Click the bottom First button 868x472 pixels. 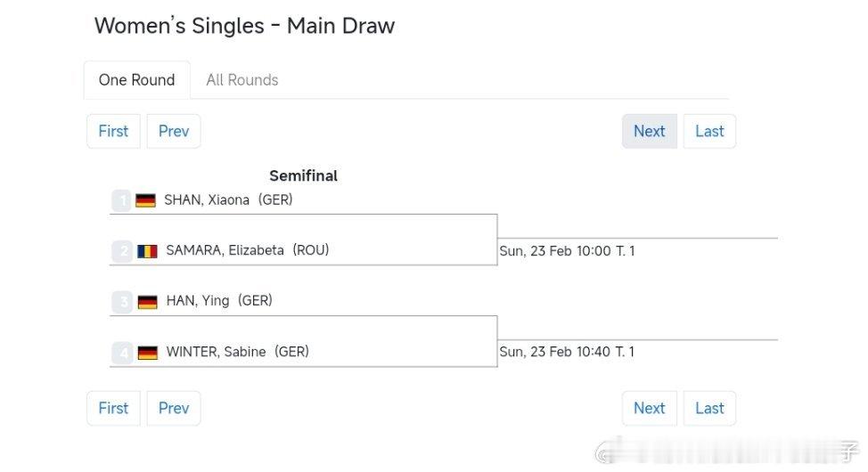click(113, 409)
